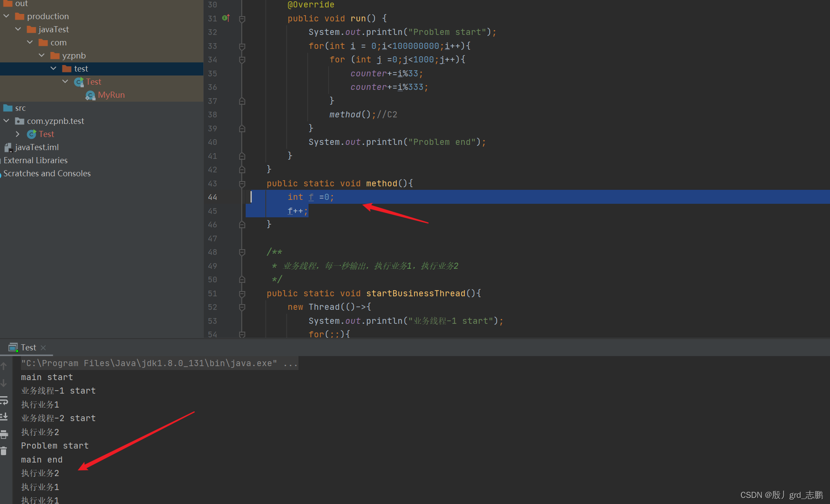
Task: Click the override gutter icon at line 31
Action: point(226,18)
